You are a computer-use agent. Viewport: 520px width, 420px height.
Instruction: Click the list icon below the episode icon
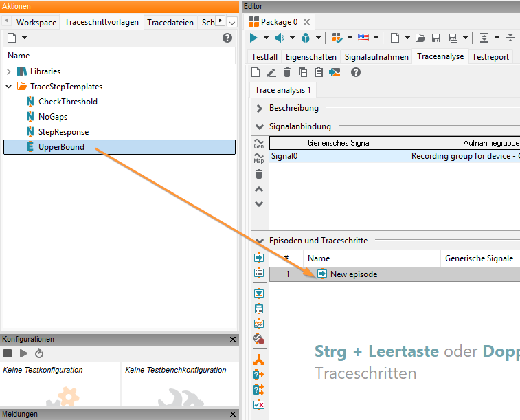(259, 273)
